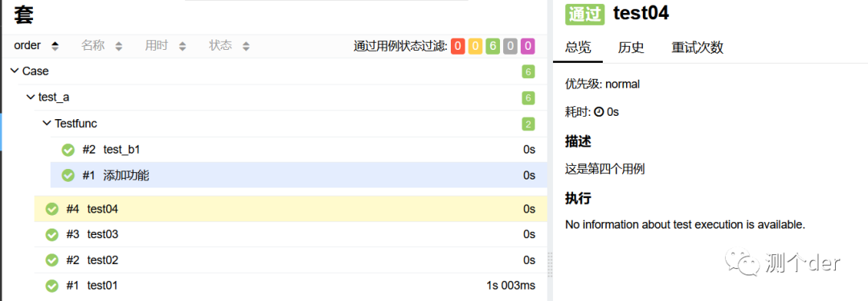The height and width of the screenshot is (301, 868).
Task: Click the 'No information about test execution' message
Action: click(685, 225)
